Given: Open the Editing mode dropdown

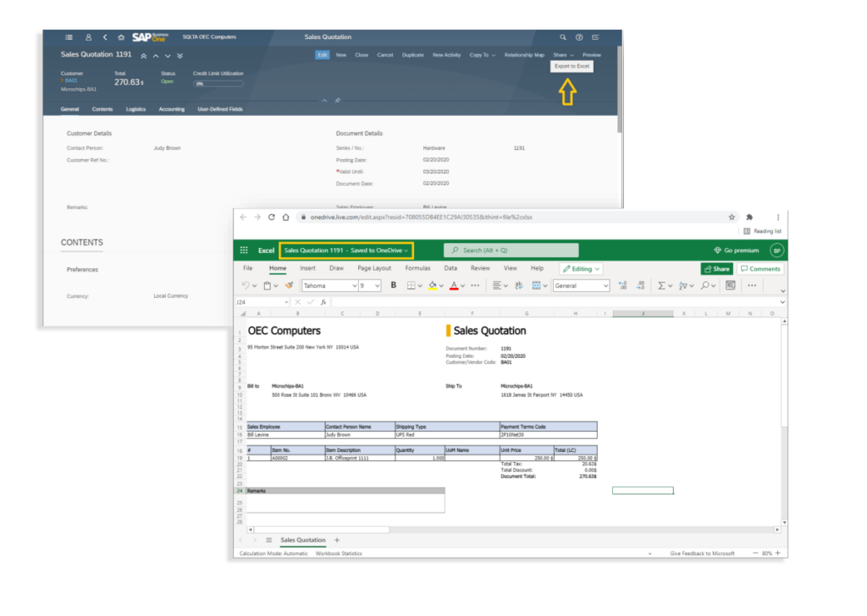Looking at the screenshot, I should pos(581,269).
